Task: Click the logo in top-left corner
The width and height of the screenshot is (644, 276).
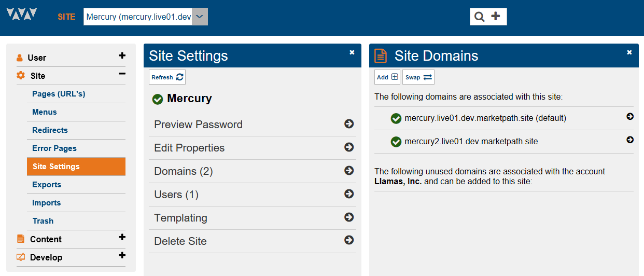Action: point(21,14)
